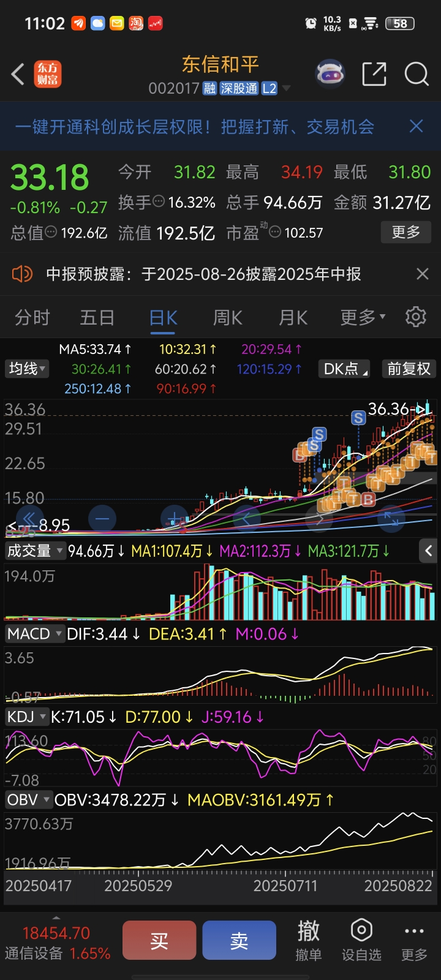The height and width of the screenshot is (980, 441).
Task: Tap the 更多 quote details button
Action: (x=406, y=232)
